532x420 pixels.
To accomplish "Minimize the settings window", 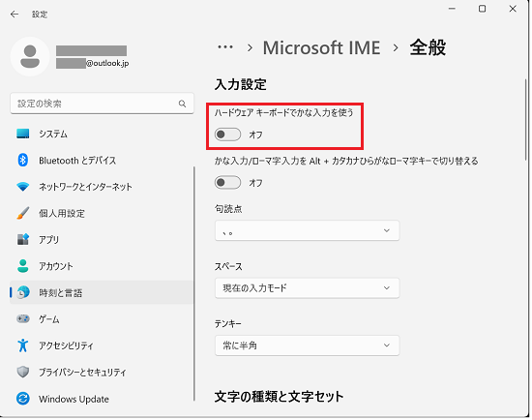I will click(452, 9).
